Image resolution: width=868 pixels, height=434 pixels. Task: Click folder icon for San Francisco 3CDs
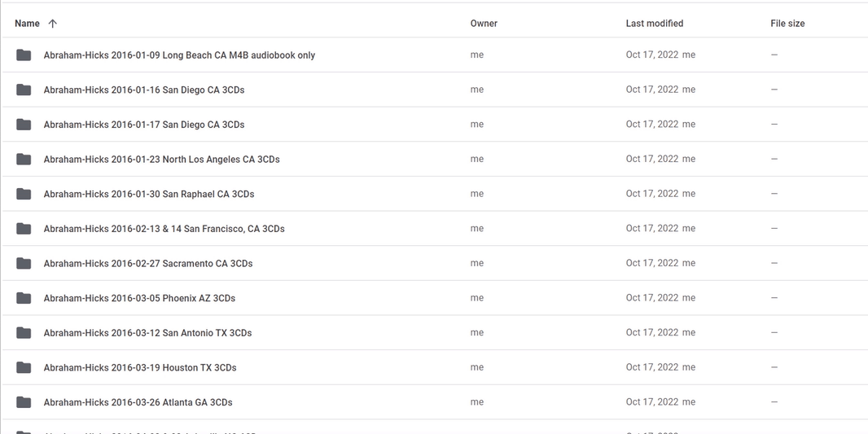coord(24,229)
